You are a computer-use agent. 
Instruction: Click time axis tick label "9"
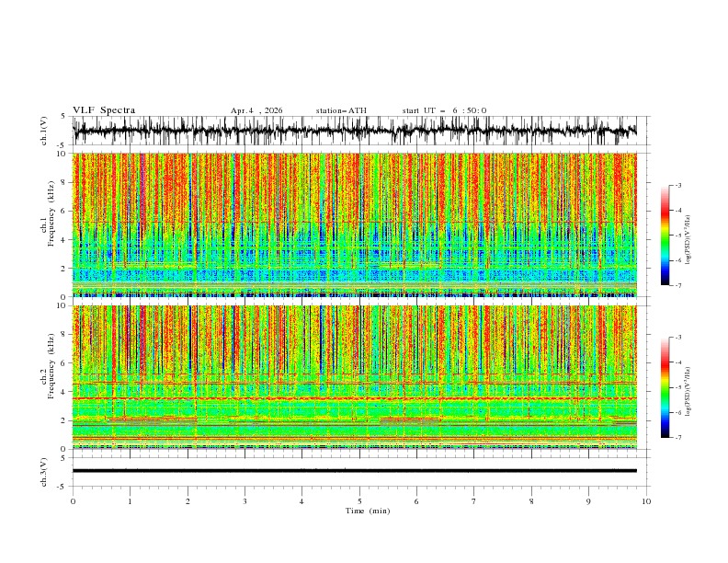click(588, 501)
